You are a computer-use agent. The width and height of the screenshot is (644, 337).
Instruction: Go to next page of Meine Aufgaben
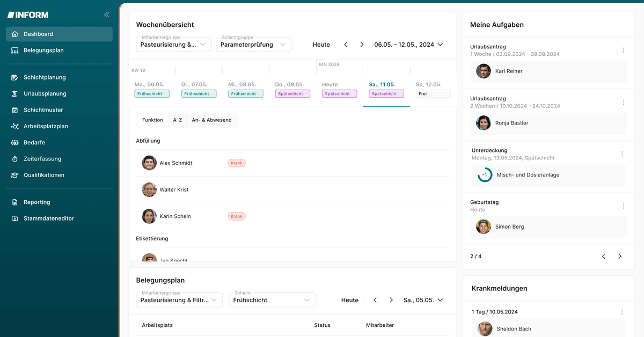pos(619,257)
